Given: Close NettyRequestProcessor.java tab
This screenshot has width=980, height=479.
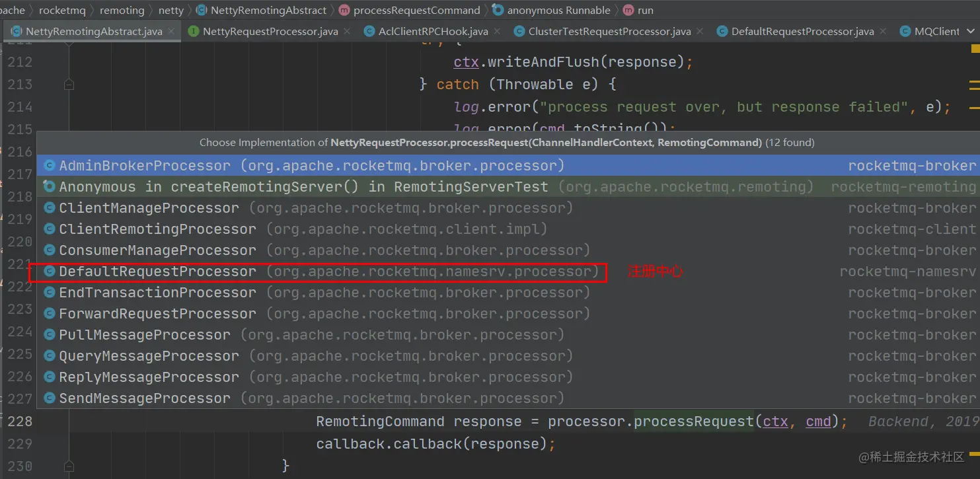Looking at the screenshot, I should pos(347,31).
